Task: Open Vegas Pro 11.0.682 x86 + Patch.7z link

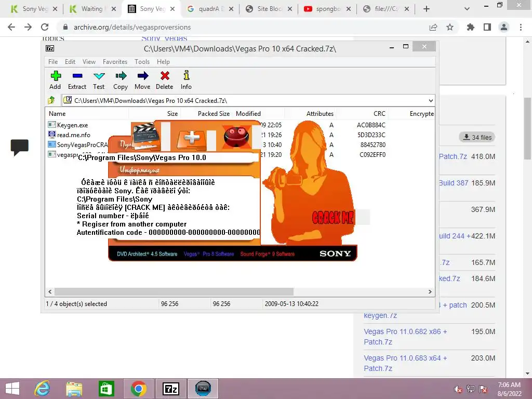Action: pyautogui.click(x=405, y=337)
